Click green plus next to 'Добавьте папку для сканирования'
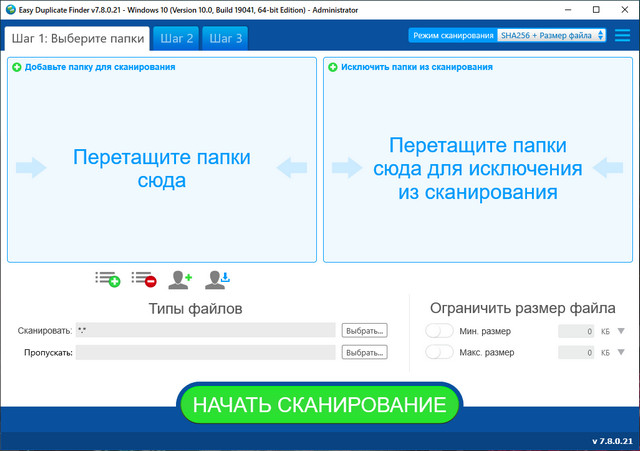The image size is (640, 451). click(x=16, y=67)
